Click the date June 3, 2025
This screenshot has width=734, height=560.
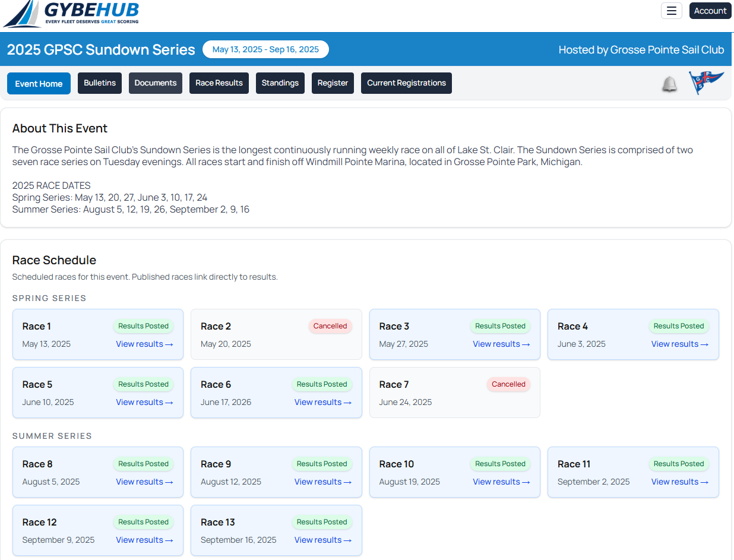(581, 344)
